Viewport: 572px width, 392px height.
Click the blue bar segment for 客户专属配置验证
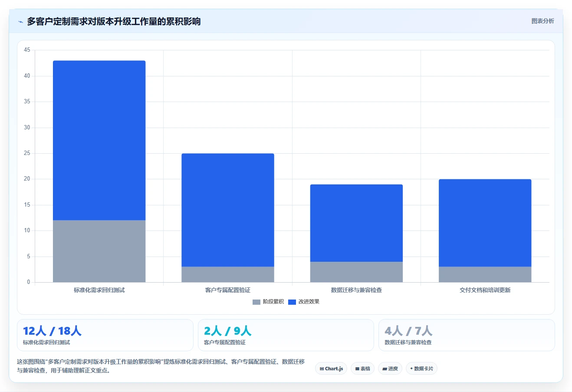pos(228,210)
